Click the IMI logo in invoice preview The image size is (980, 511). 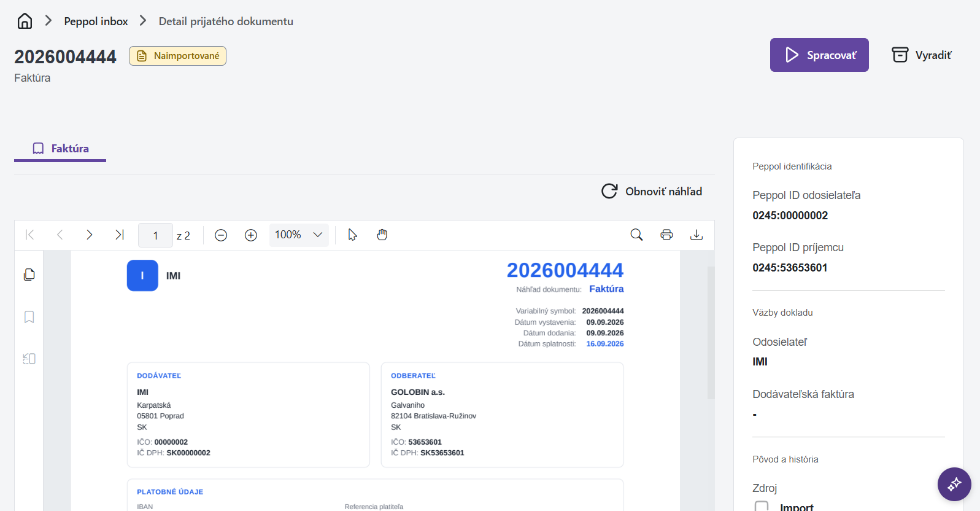point(142,276)
